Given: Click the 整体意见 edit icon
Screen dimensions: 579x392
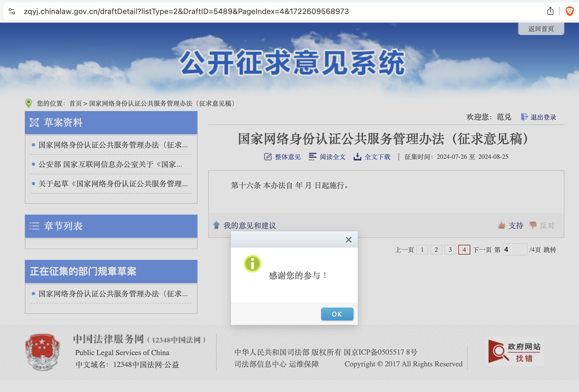Looking at the screenshot, I should 268,157.
